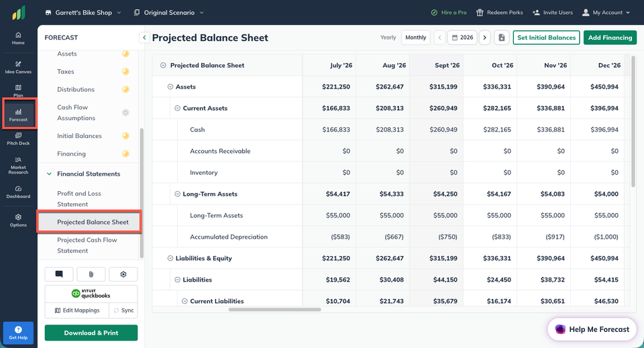
Task: Open the Pitch Deck sidebar icon
Action: tap(18, 139)
